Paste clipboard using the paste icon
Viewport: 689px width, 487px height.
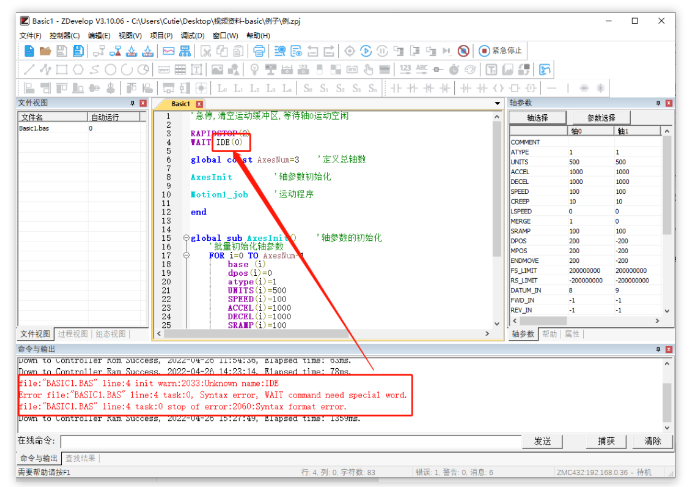coord(238,51)
